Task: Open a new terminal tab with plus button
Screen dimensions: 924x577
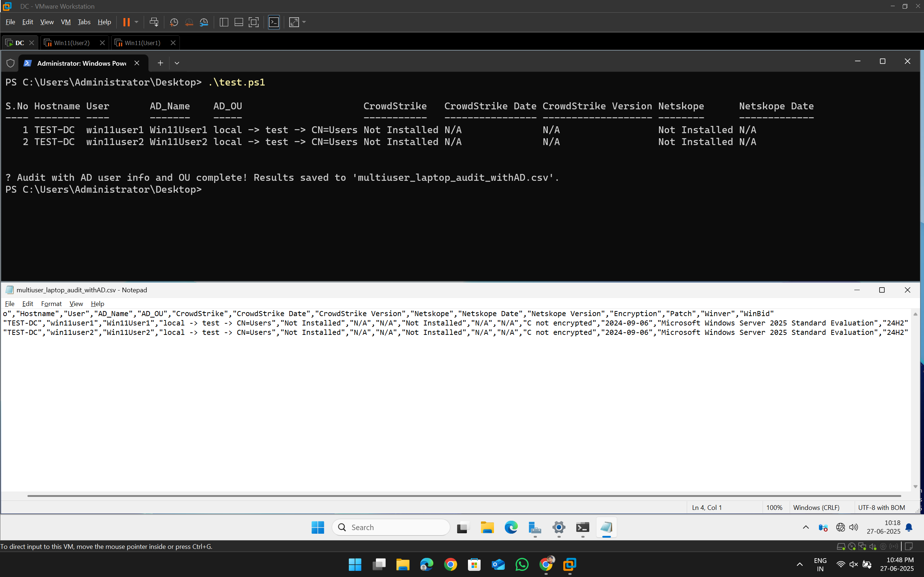Action: coord(160,63)
